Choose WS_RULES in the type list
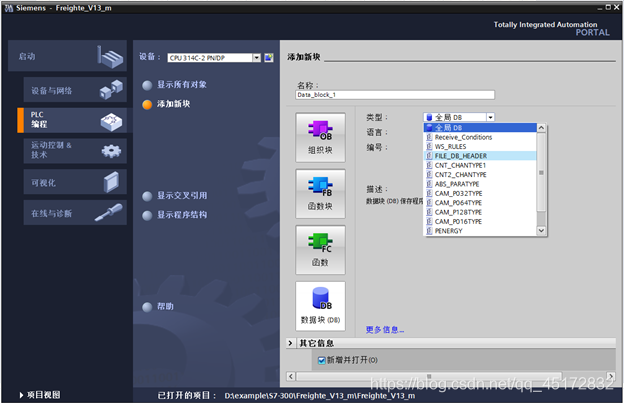Image resolution: width=624 pixels, height=403 pixels. (x=480, y=146)
